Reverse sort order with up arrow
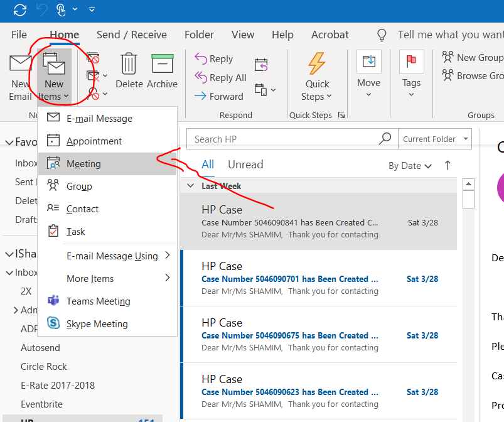The height and width of the screenshot is (422, 504). (x=448, y=165)
